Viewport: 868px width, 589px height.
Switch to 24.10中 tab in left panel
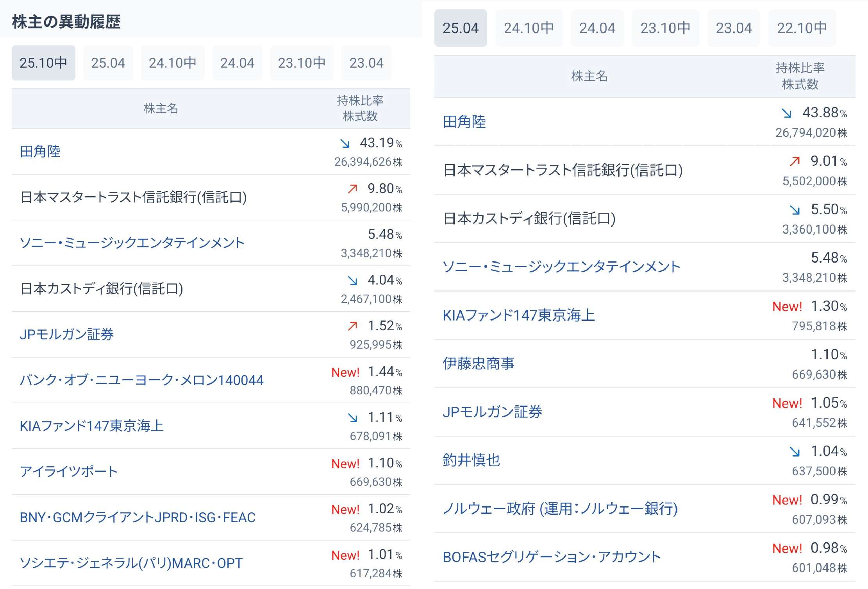[172, 63]
